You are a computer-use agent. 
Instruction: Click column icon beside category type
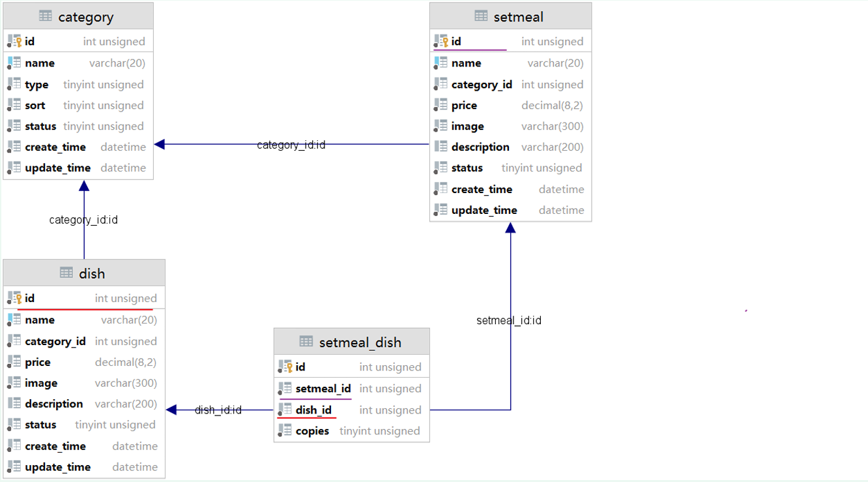pos(14,84)
